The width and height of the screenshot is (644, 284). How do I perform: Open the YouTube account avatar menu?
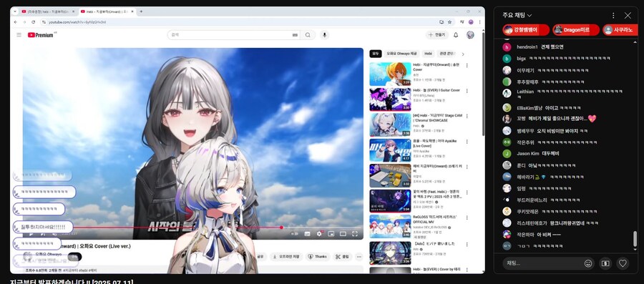point(470,35)
